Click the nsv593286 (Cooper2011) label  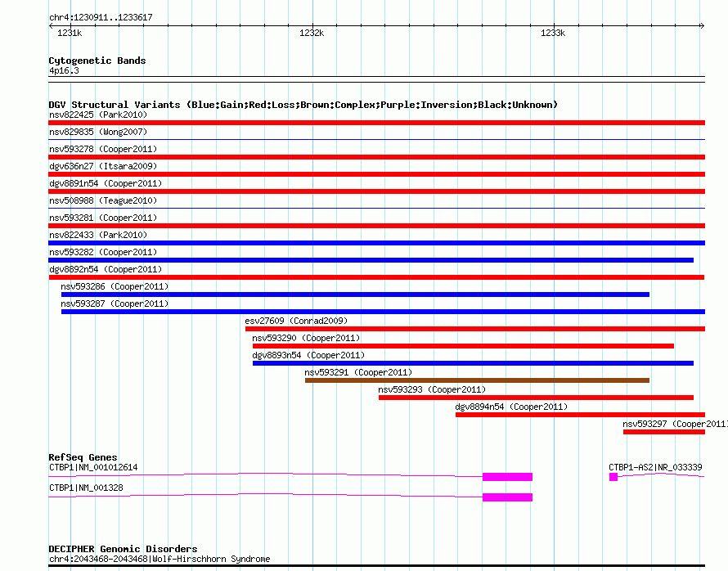[x=115, y=286]
